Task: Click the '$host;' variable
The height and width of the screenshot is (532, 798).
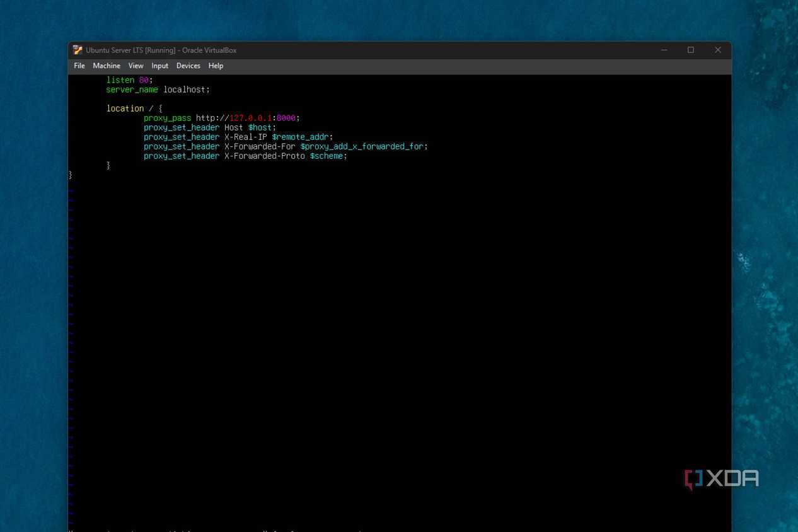Action: 262,127
